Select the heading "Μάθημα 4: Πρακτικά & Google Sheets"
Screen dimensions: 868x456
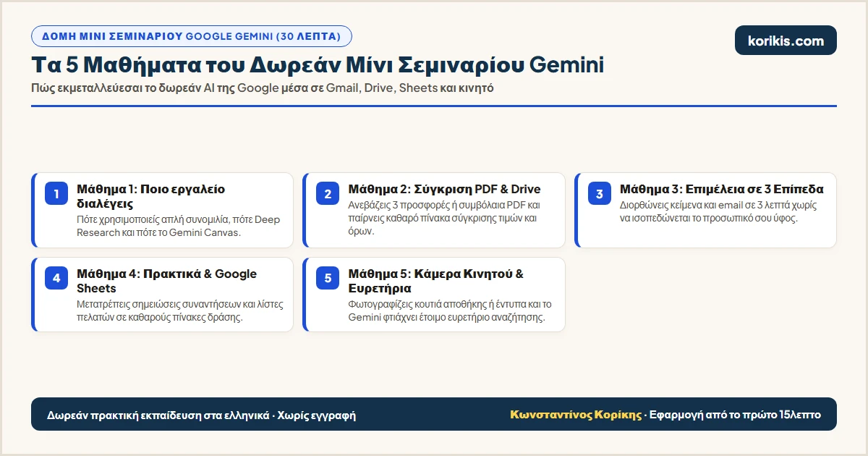point(167,281)
